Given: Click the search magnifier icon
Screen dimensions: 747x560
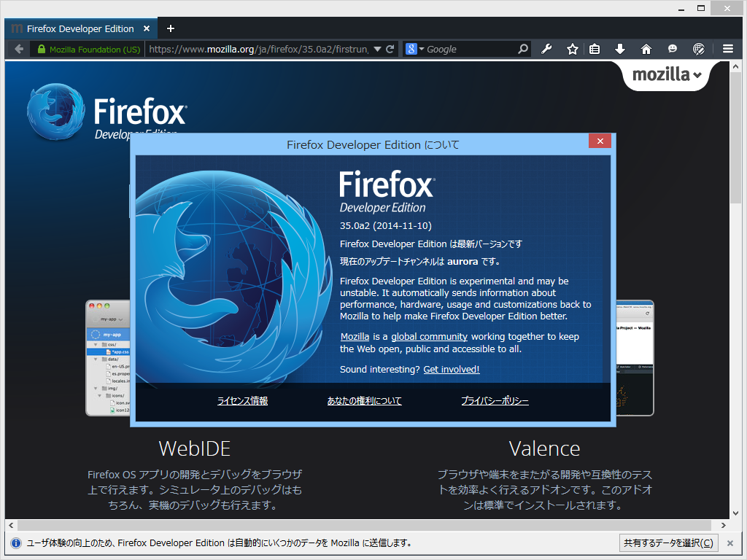Looking at the screenshot, I should click(522, 48).
